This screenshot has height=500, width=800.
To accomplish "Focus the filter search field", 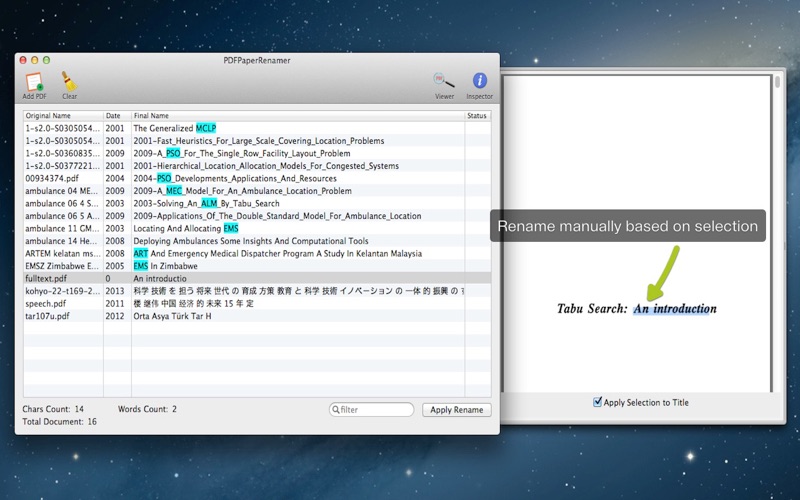I will pos(375,410).
